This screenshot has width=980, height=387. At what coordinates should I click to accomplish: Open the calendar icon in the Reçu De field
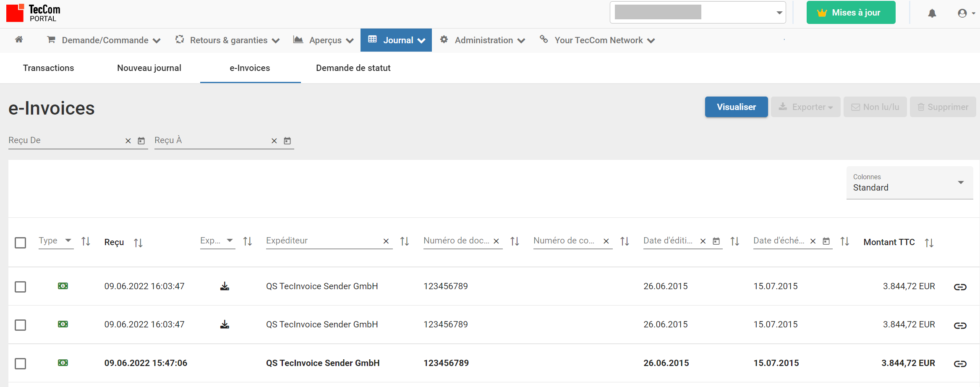pyautogui.click(x=141, y=141)
